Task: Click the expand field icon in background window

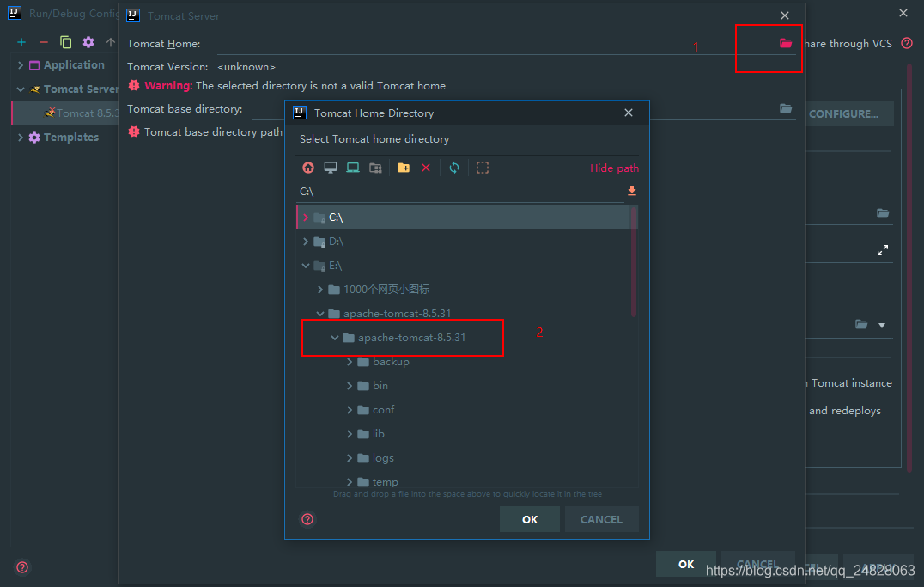Action: click(x=882, y=250)
